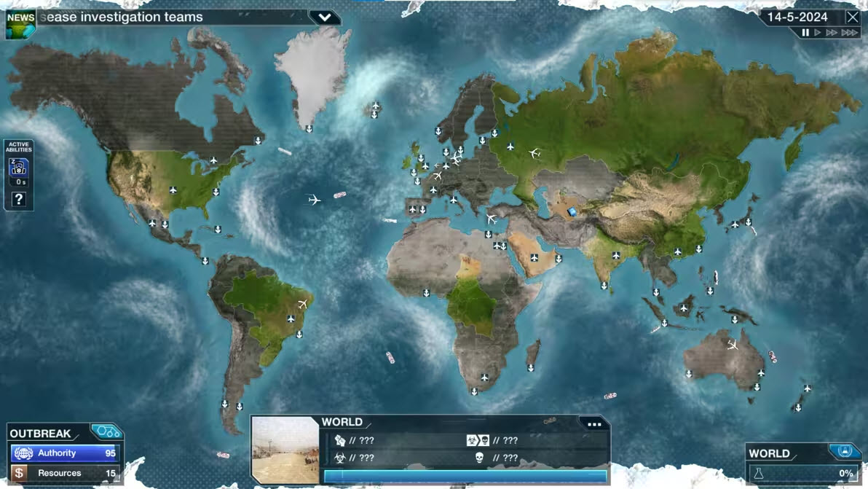Select the Iceland airport icon
Image resolution: width=868 pixels, height=489 pixels.
coord(376,105)
